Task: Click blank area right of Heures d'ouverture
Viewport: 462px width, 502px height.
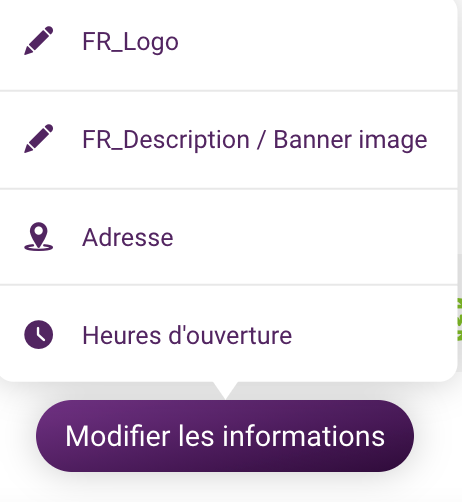Action: click(x=373, y=335)
